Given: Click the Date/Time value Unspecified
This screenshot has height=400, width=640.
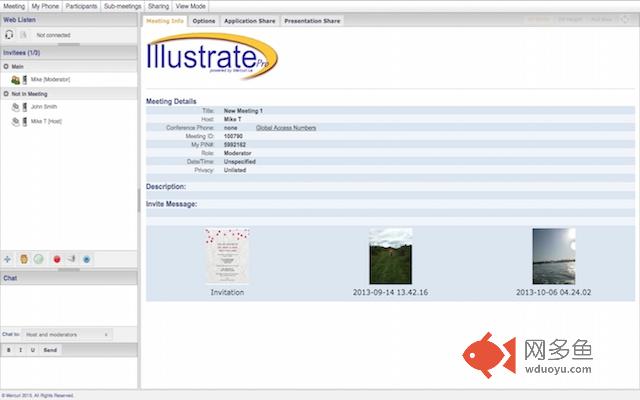Looking at the screenshot, I should point(240,162).
